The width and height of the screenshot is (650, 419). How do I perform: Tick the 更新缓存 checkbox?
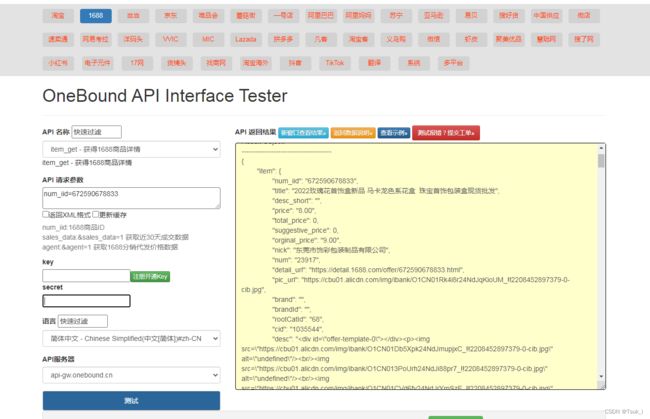[x=96, y=214]
